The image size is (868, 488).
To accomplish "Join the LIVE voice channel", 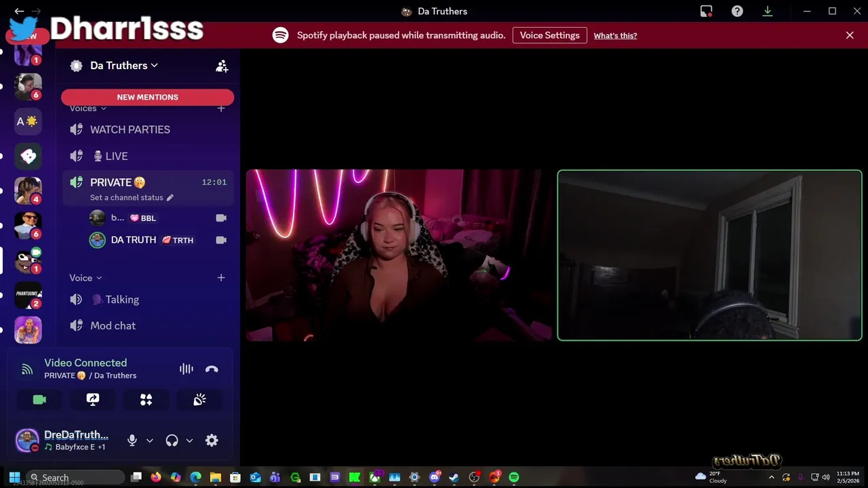I will (148, 156).
